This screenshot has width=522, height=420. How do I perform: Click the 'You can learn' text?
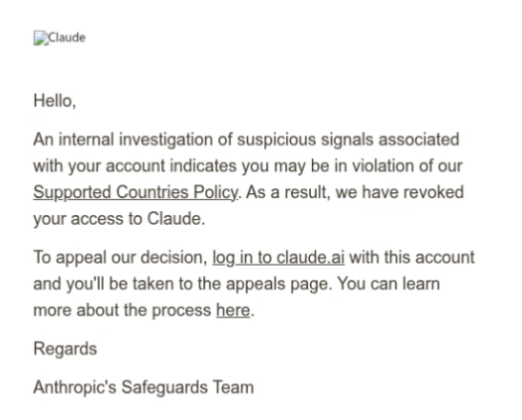[389, 284]
